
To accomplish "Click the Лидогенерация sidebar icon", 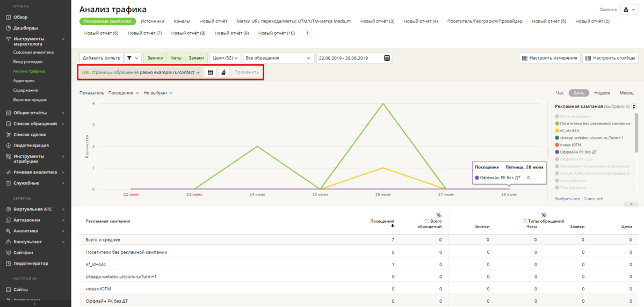I will pos(8,145).
